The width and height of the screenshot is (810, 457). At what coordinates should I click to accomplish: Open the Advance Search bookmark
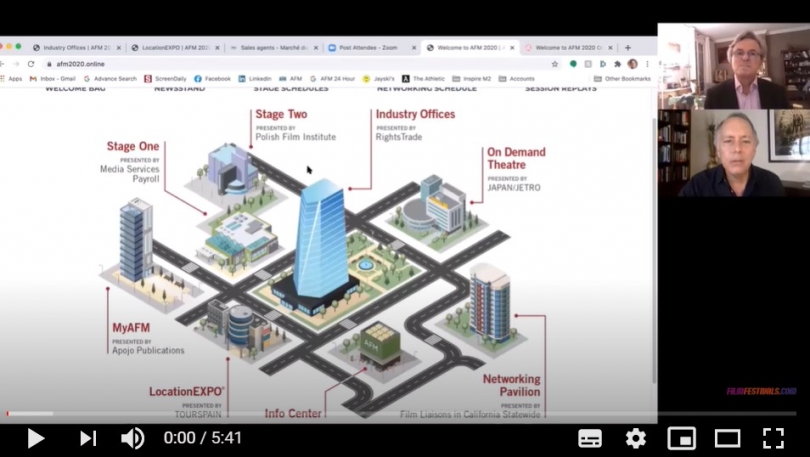[x=110, y=79]
